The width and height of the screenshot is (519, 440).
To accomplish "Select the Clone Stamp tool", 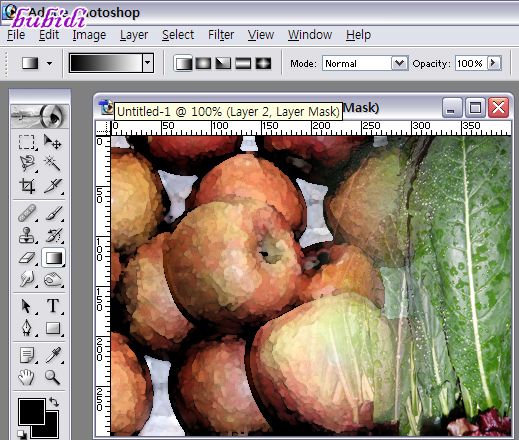I will (x=27, y=235).
